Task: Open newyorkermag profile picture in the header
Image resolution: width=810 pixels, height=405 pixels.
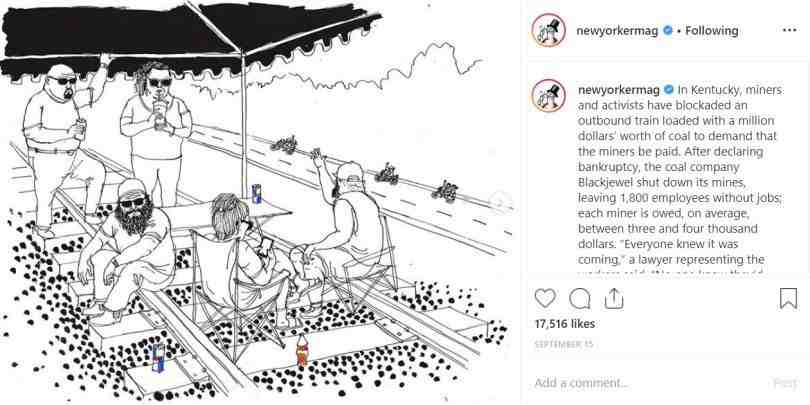Action: [x=549, y=30]
